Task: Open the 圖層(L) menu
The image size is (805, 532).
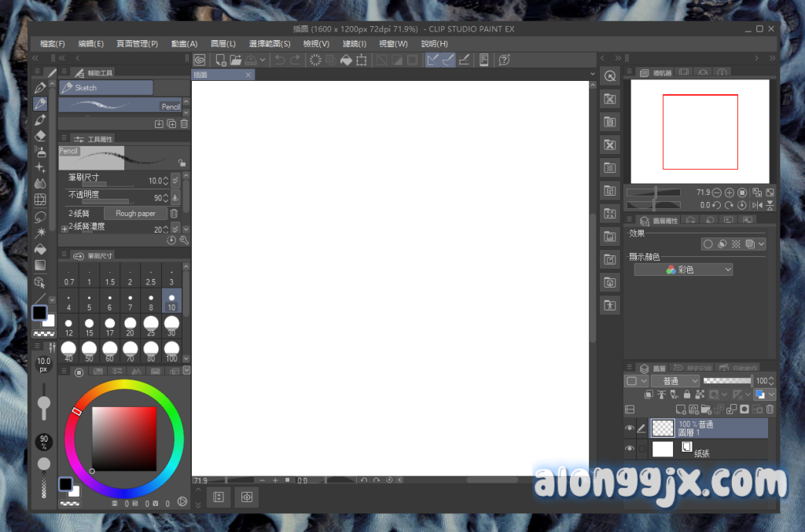Action: coord(223,44)
